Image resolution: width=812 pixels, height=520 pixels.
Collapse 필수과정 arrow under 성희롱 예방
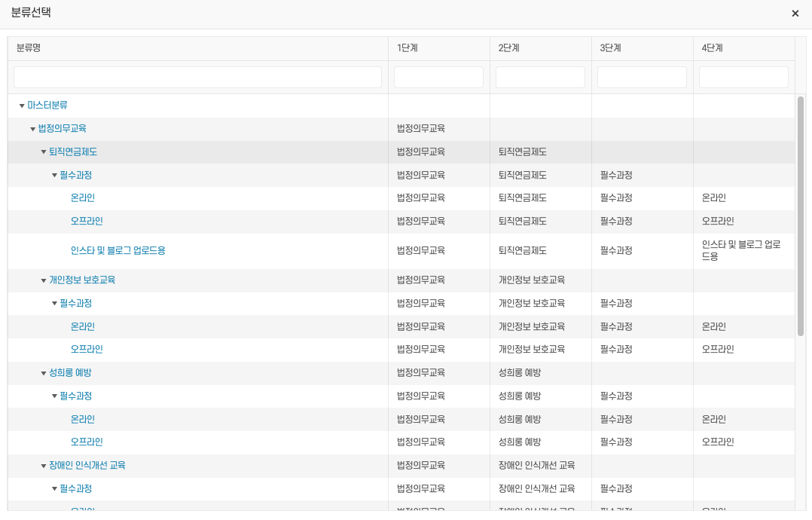pyautogui.click(x=54, y=396)
